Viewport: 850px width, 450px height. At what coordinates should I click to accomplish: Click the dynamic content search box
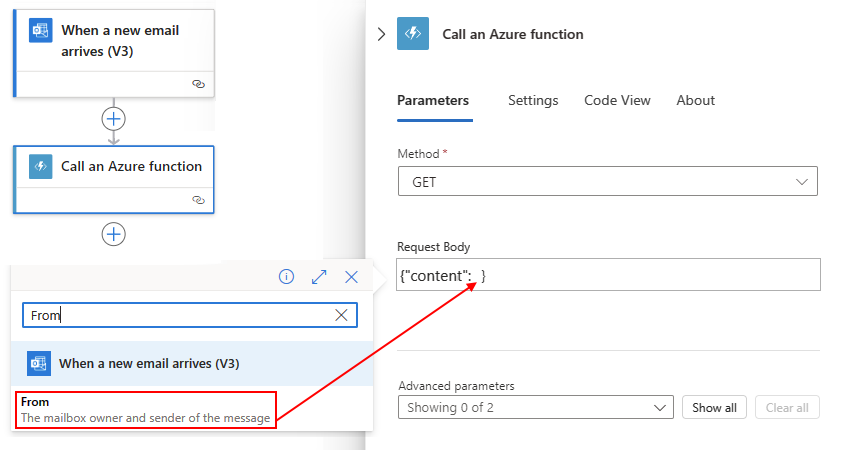click(x=180, y=315)
